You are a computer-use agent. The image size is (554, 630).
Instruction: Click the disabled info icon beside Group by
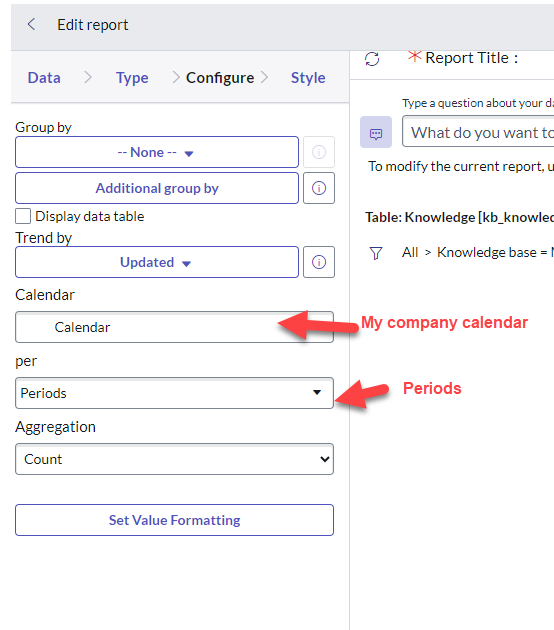[x=319, y=152]
